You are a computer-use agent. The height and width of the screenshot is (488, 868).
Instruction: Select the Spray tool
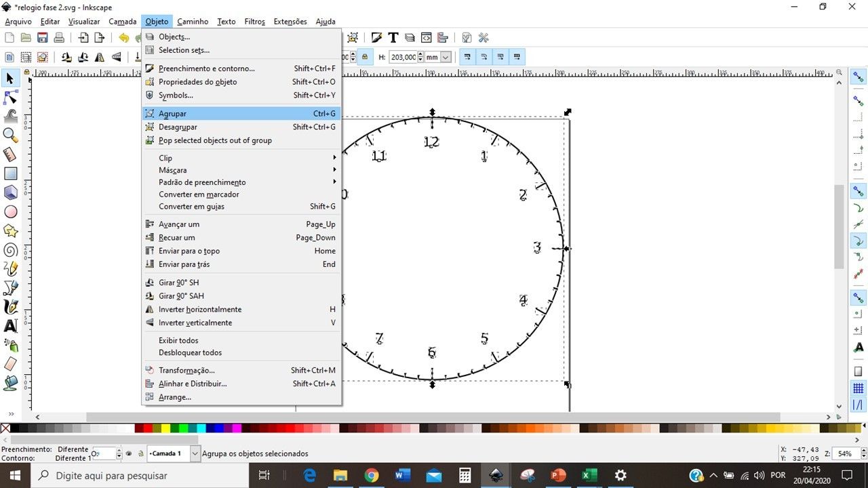coord(10,345)
